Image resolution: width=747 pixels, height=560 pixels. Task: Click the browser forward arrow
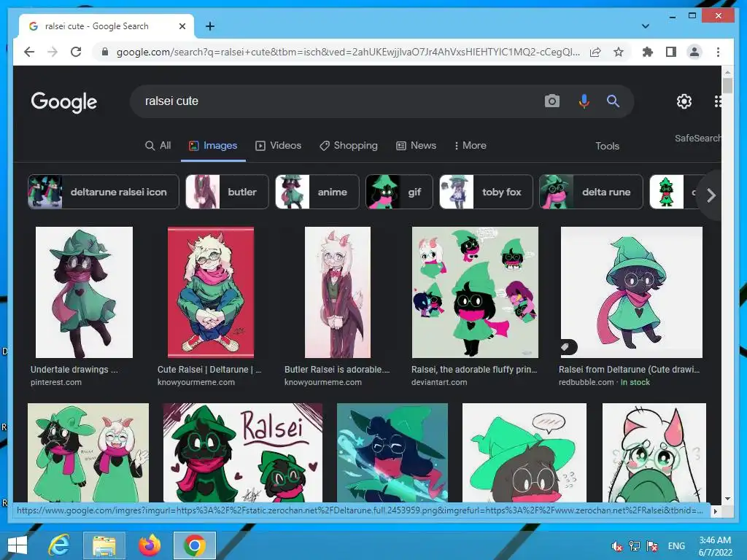(x=53, y=52)
